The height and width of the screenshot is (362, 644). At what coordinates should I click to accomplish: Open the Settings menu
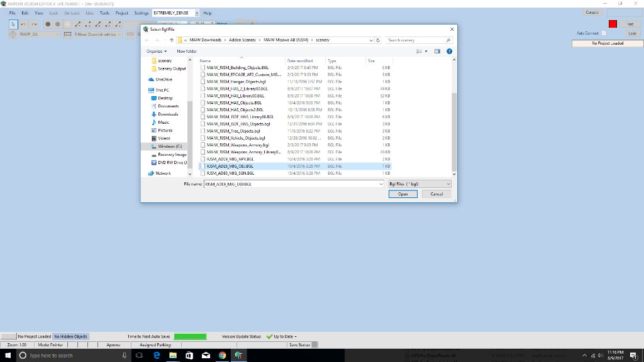pos(142,13)
